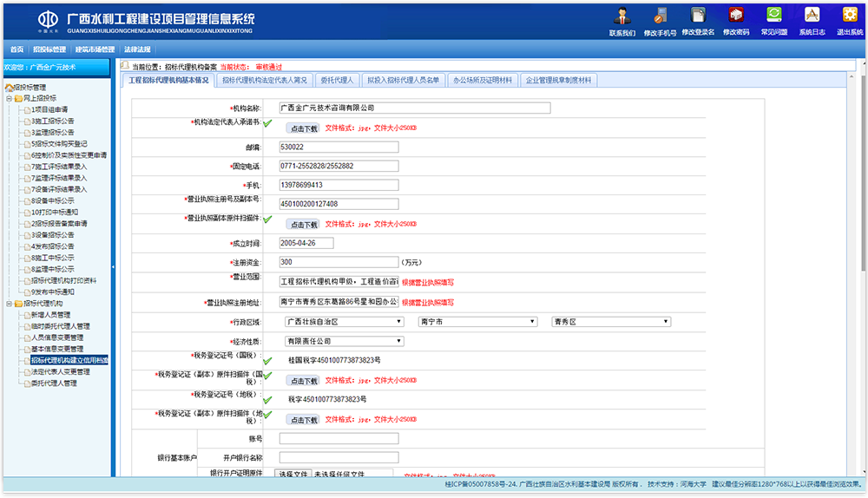Click the page icon beside 8设备中标公示
Viewport: 868px width, 498px height.
coord(27,201)
